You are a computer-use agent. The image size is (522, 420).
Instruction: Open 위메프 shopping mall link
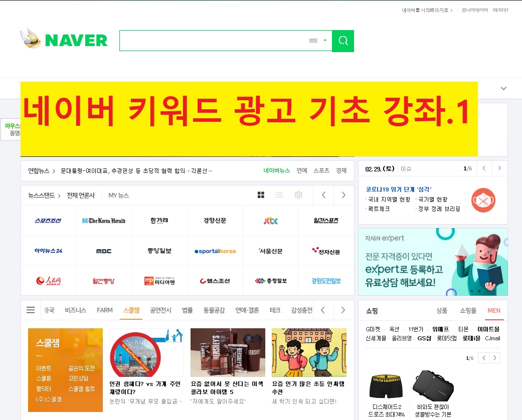[x=440, y=329]
